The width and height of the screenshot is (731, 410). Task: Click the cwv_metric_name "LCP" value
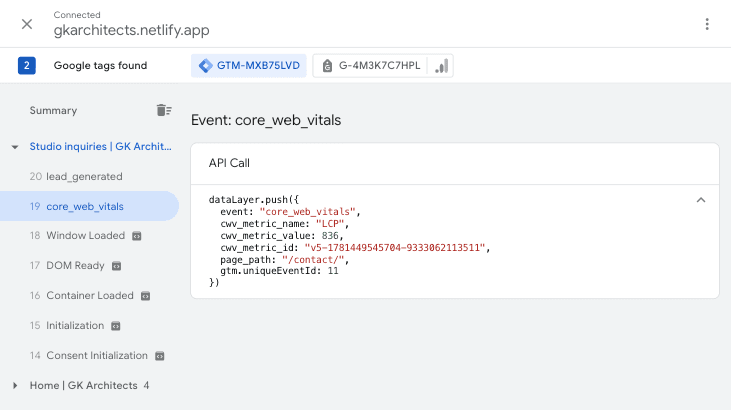[330, 224]
